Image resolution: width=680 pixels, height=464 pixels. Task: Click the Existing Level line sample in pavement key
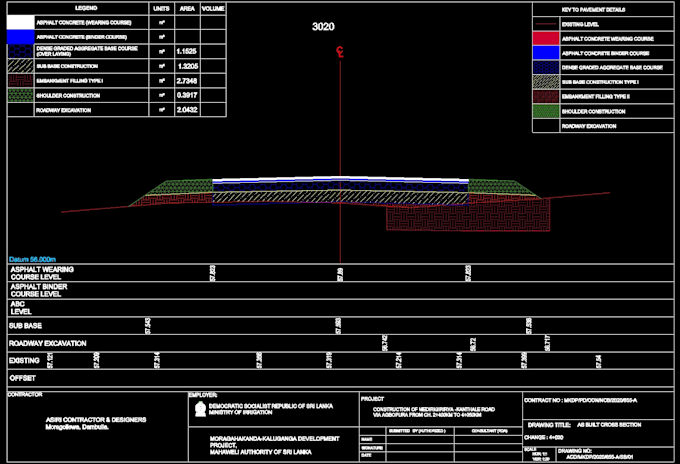pyautogui.click(x=545, y=23)
